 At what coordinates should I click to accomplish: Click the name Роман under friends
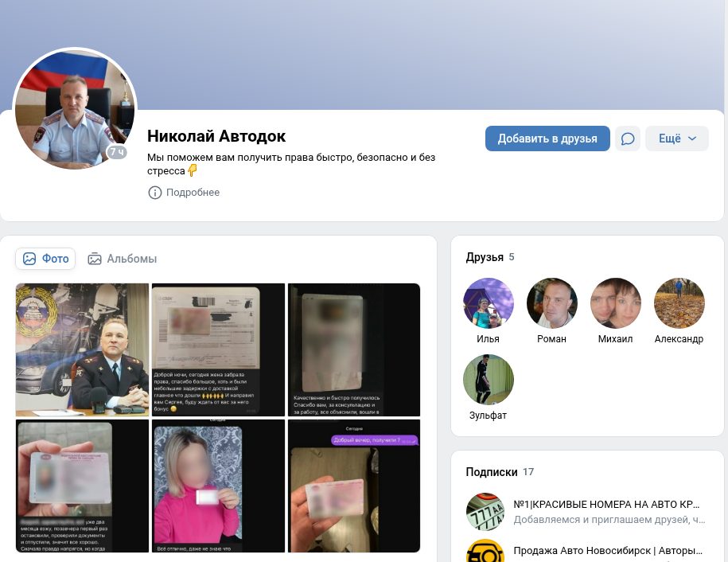pyautogui.click(x=551, y=339)
